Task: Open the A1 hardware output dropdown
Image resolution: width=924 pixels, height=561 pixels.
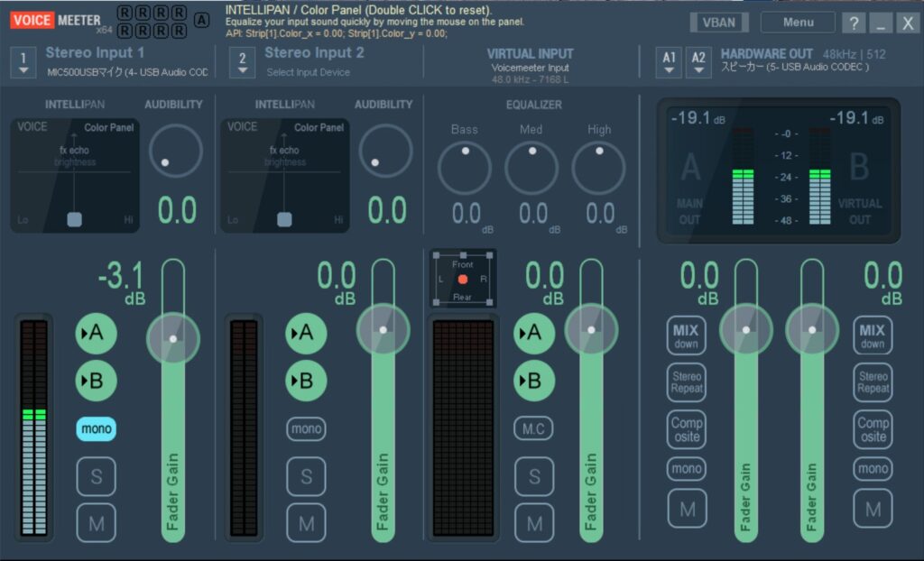Action: pos(669,62)
